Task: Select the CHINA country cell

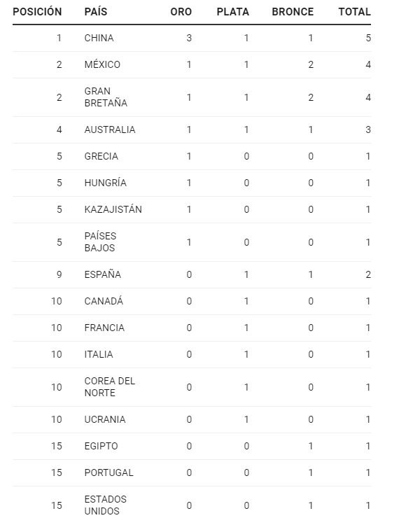Action: [99, 38]
